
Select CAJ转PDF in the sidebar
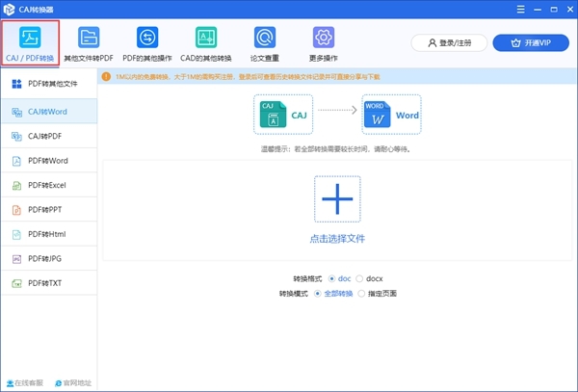pyautogui.click(x=45, y=136)
